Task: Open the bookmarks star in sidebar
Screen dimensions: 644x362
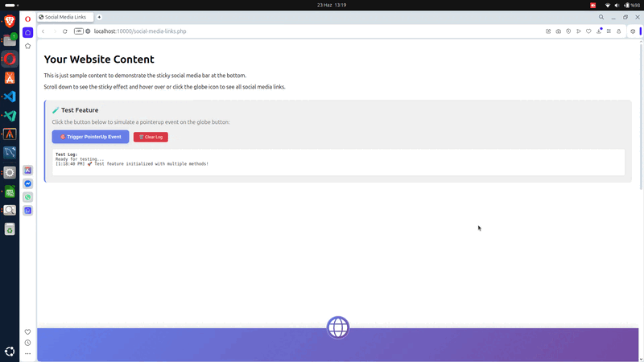Action: (x=27, y=46)
